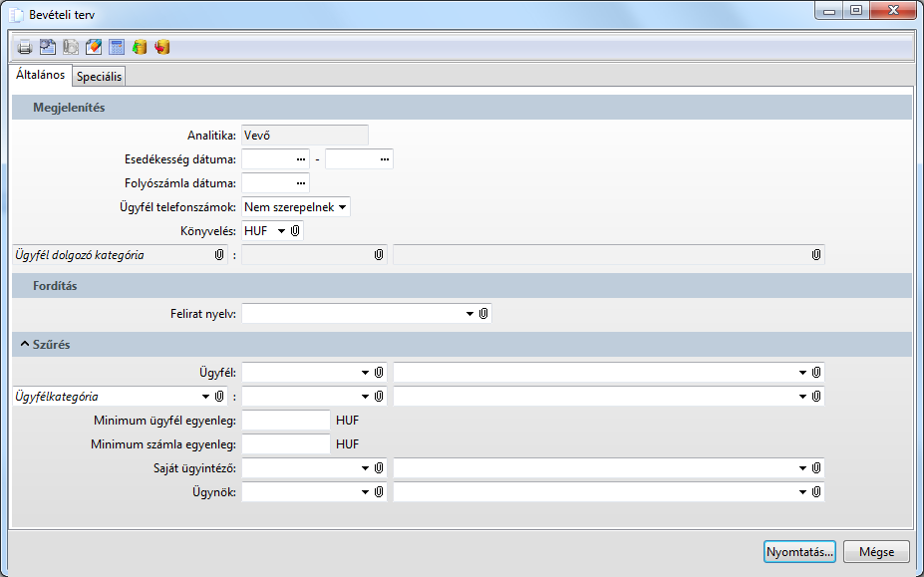Click the Megjelenítés section header
Image resolution: width=924 pixels, height=577 pixels.
[x=462, y=108]
